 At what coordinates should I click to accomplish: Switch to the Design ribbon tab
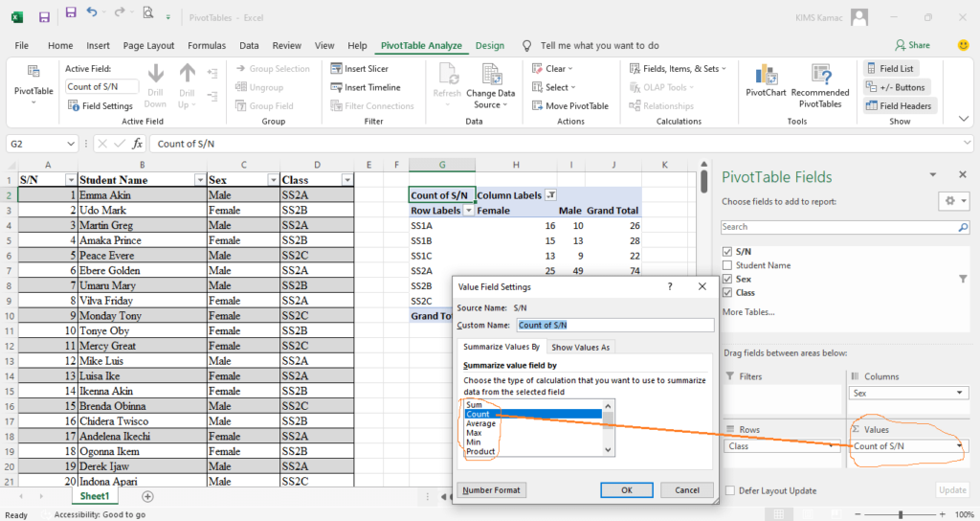490,46
